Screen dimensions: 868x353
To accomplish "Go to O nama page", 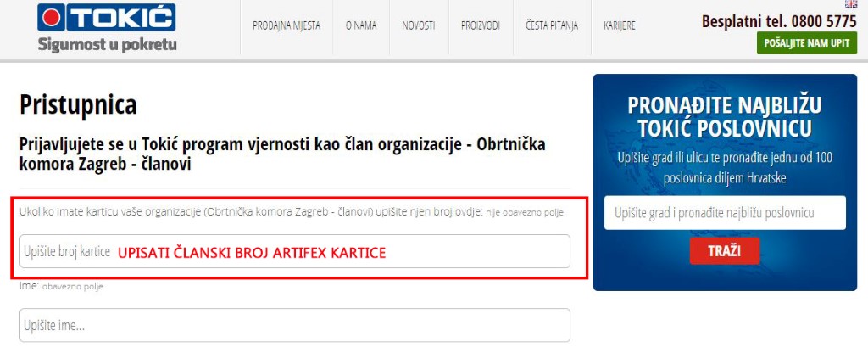I will pyautogui.click(x=361, y=25).
